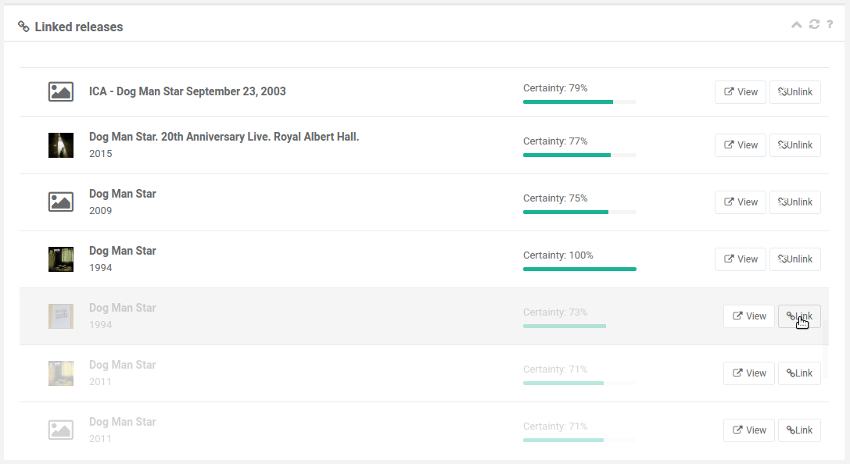The image size is (850, 464).
Task: View the ICA - Dog Man Star release
Action: [x=740, y=91]
